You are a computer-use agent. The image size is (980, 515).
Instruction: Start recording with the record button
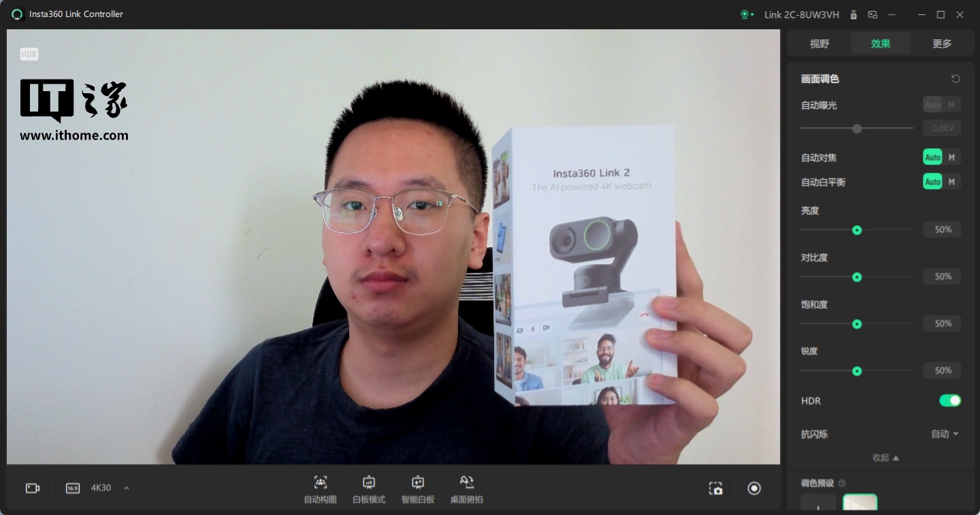[x=754, y=488]
